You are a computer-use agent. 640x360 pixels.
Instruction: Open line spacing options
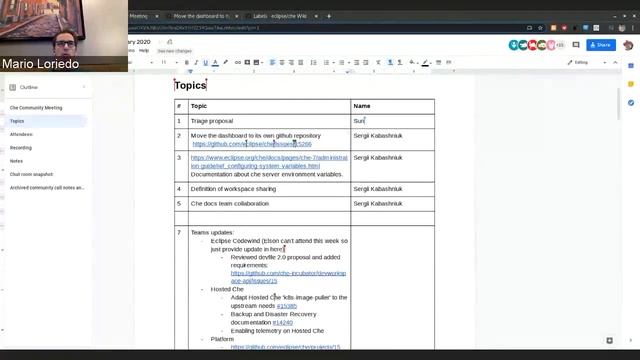point(313,62)
